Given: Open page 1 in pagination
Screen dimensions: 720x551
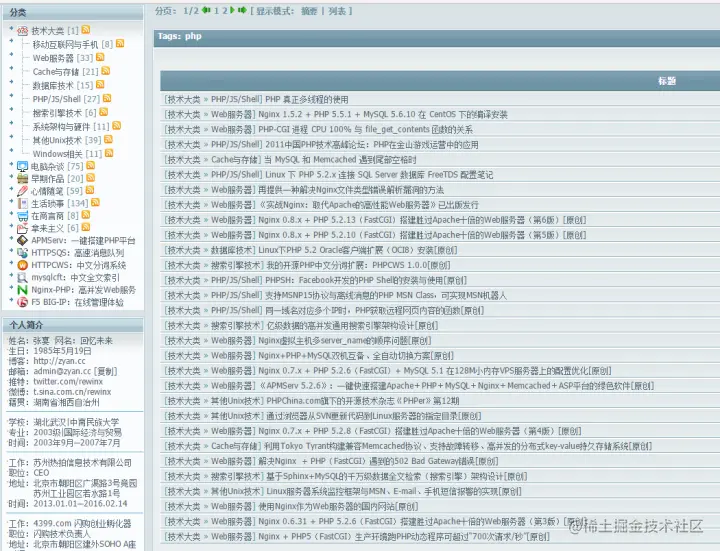Looking at the screenshot, I should tap(216, 11).
